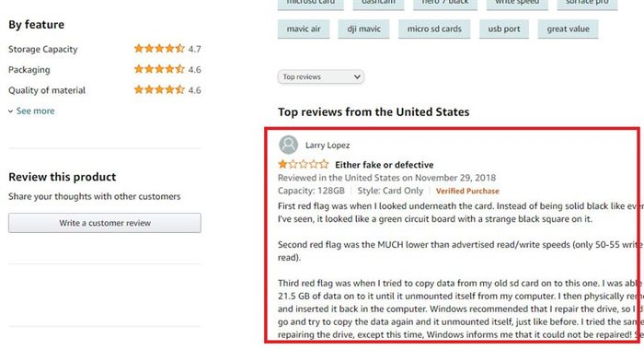Select the micro sd cards tag
Screen dimensions: 644x350
(434, 29)
